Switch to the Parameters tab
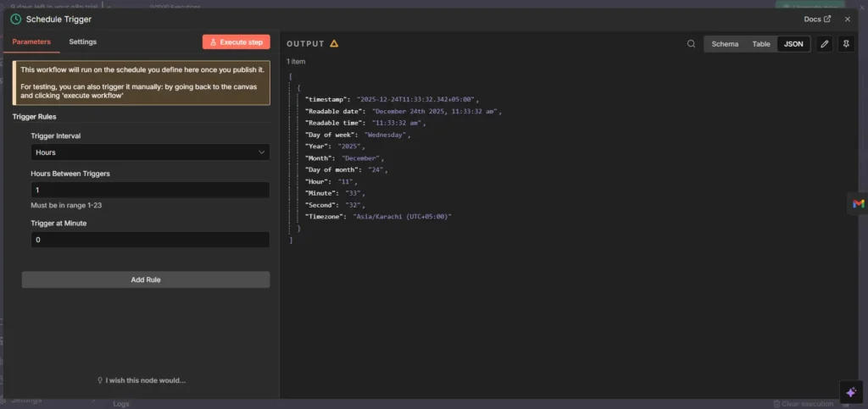This screenshot has width=868, height=409. 31,42
